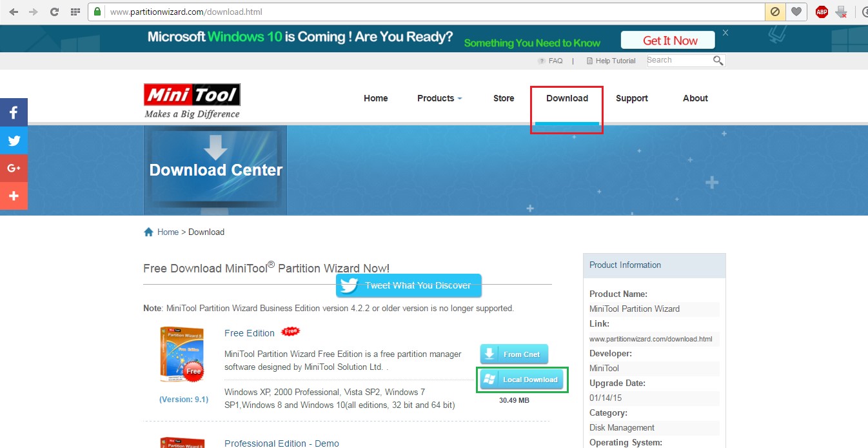Screen dimensions: 868x448
Task: Click the Local Download button
Action: tap(522, 380)
